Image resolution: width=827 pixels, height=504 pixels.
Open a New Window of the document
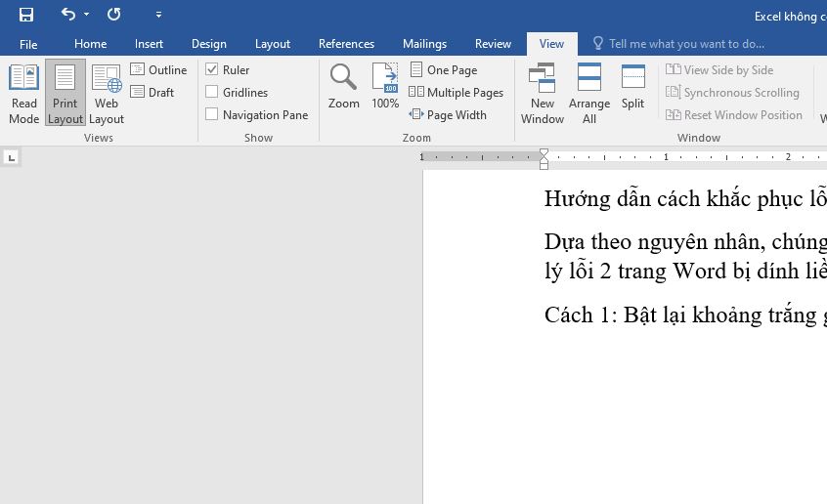point(543,94)
